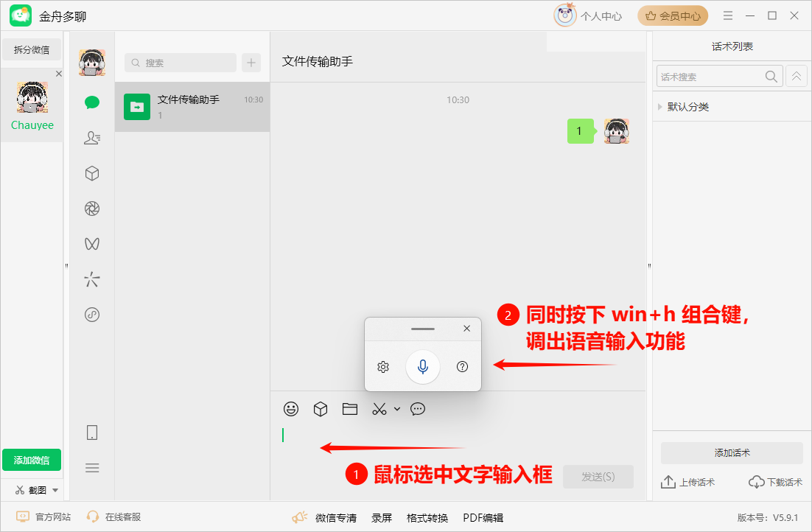Image resolution: width=812 pixels, height=532 pixels.
Task: Click the scissors screenshot icon in chat toolbar
Action: (x=379, y=409)
